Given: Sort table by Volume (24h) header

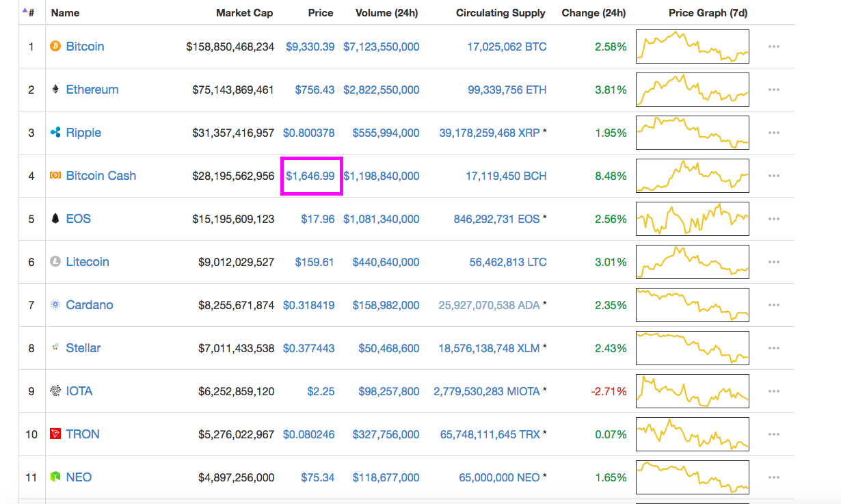Looking at the screenshot, I should coord(387,12).
